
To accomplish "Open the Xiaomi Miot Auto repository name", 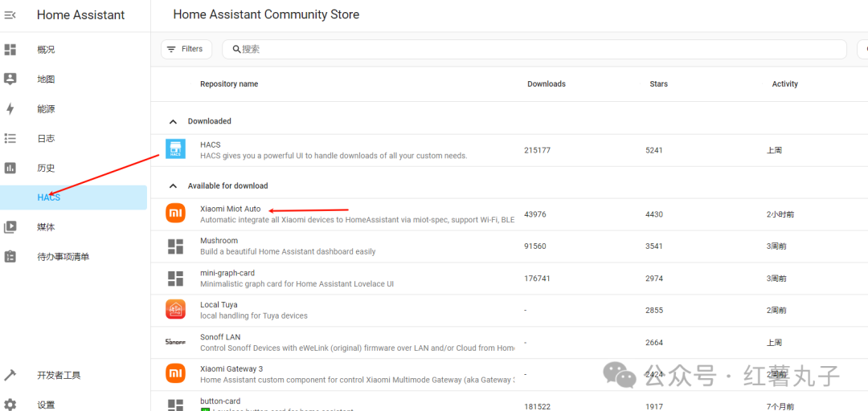I will 231,209.
